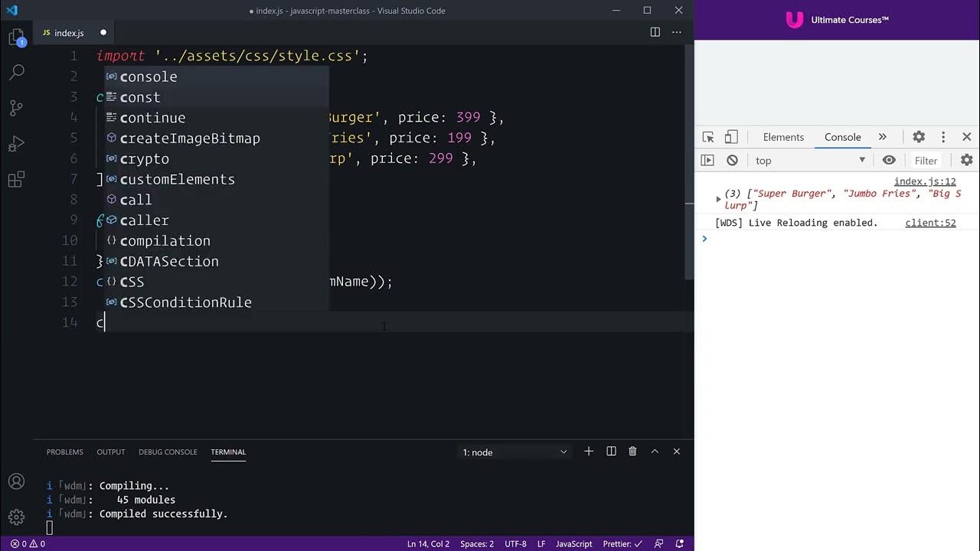Viewport: 980px width, 551px height.
Task: Change the end of line sequence 'LF'
Action: pyautogui.click(x=541, y=544)
